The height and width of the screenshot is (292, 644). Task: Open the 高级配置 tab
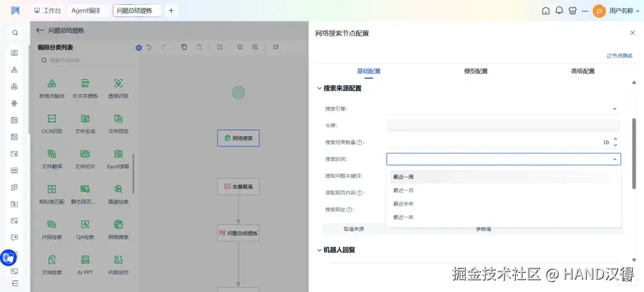click(x=583, y=71)
